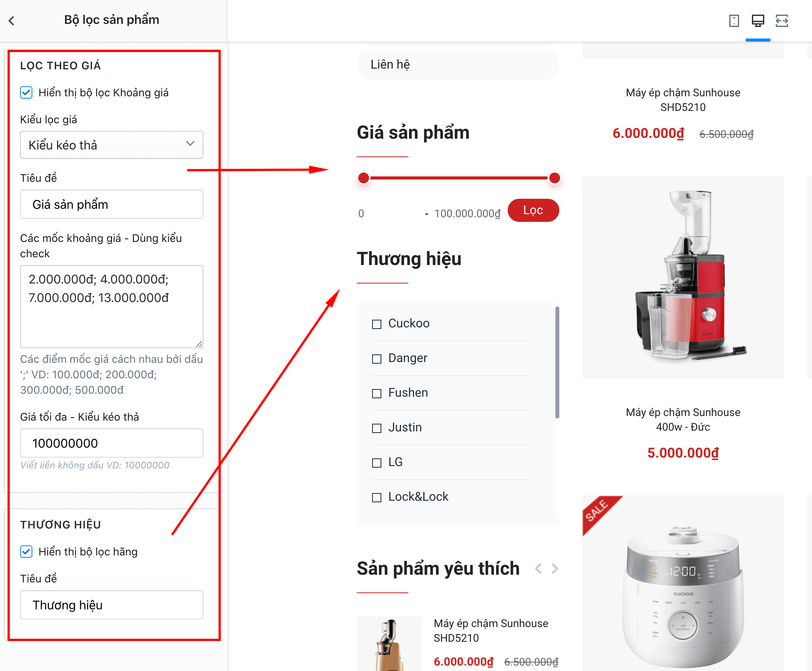Image resolution: width=812 pixels, height=671 pixels.
Task: Click next arrow in Sản phẩm yêu thích
Action: point(555,569)
